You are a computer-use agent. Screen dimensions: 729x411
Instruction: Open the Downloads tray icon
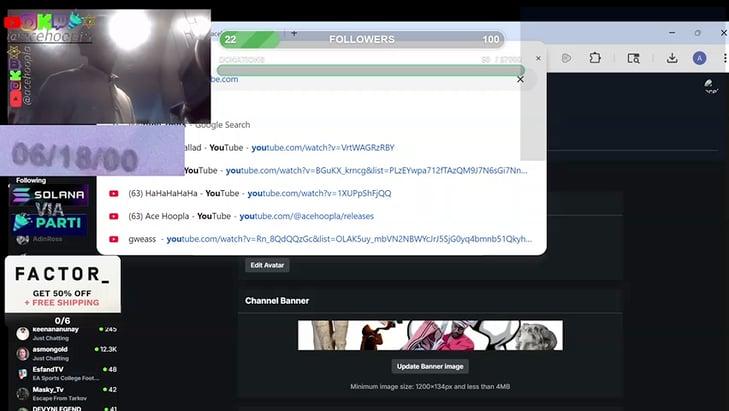tap(672, 58)
